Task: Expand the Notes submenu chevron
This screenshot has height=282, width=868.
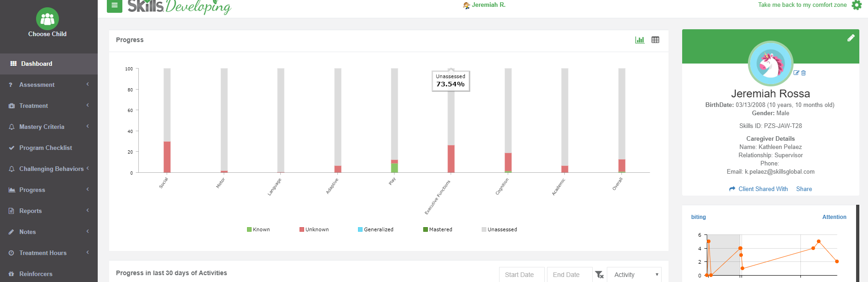Action: (88, 231)
